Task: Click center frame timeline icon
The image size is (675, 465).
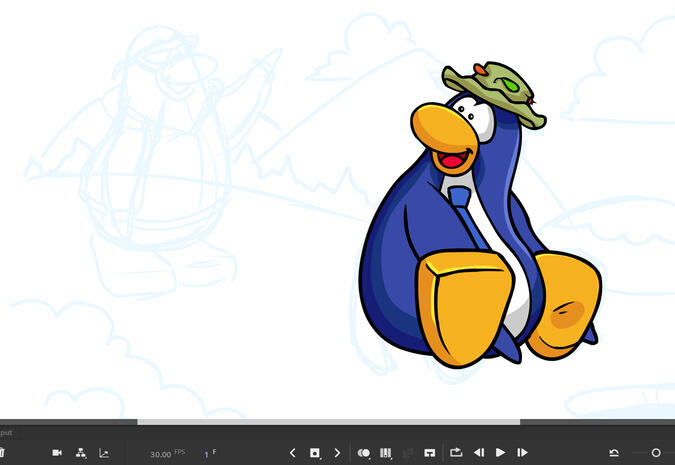Action: click(430, 453)
